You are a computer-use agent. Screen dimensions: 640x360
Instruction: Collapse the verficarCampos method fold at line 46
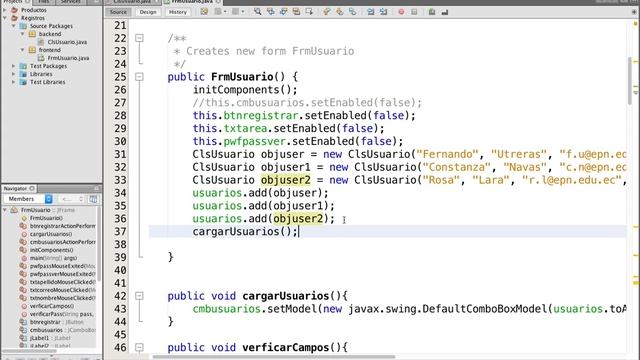[139, 347]
